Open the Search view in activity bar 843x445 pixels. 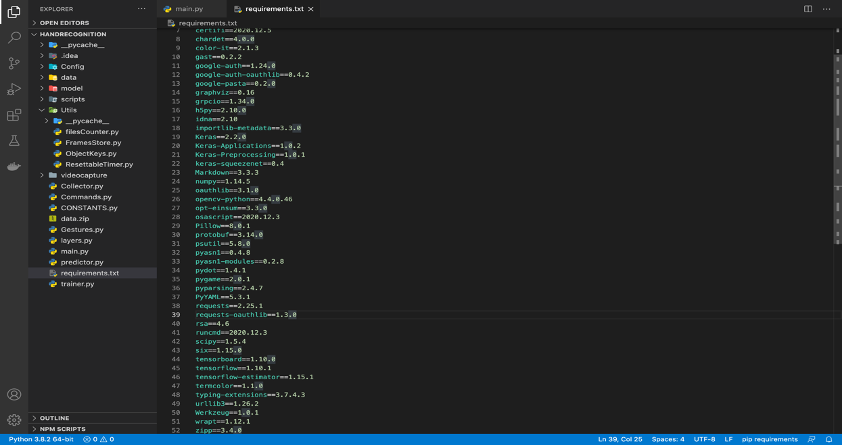coord(14,37)
